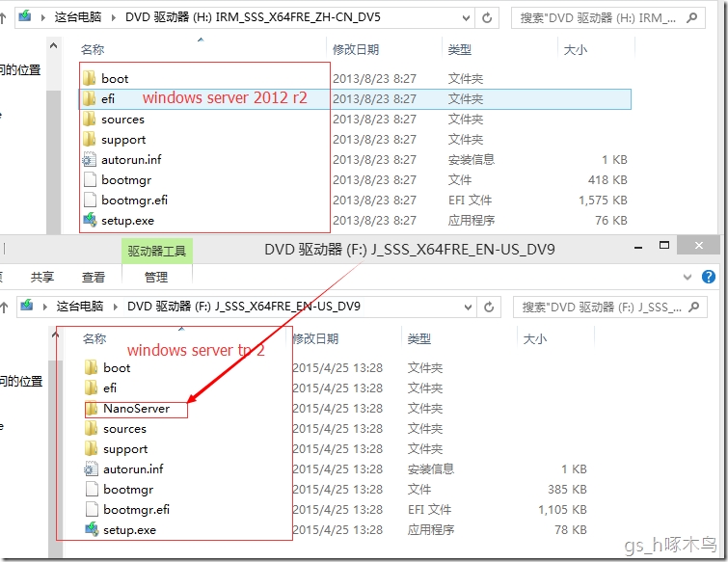The height and width of the screenshot is (562, 728).
Task: Click search magnifier in H: drive window
Action: click(x=691, y=17)
